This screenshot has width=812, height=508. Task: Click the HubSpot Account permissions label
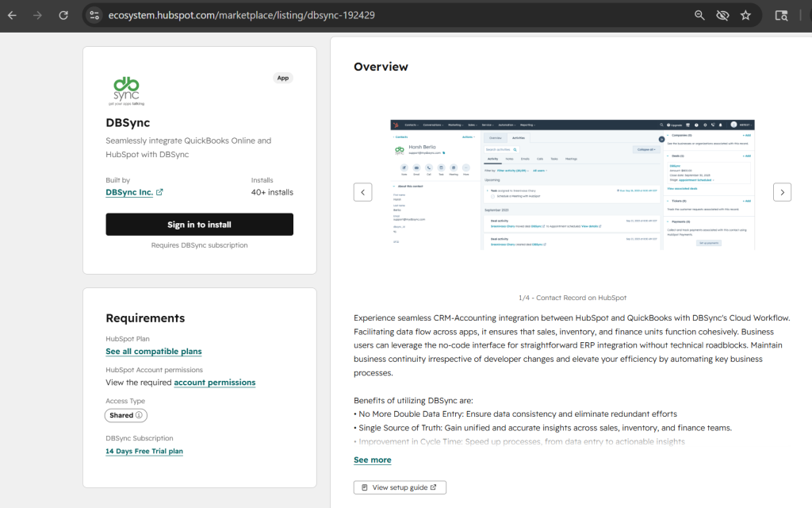pos(154,370)
